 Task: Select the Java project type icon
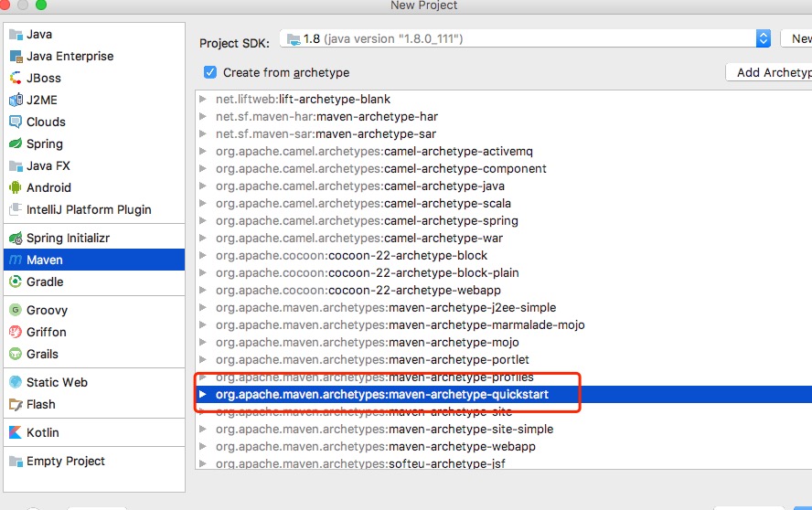click(16, 35)
